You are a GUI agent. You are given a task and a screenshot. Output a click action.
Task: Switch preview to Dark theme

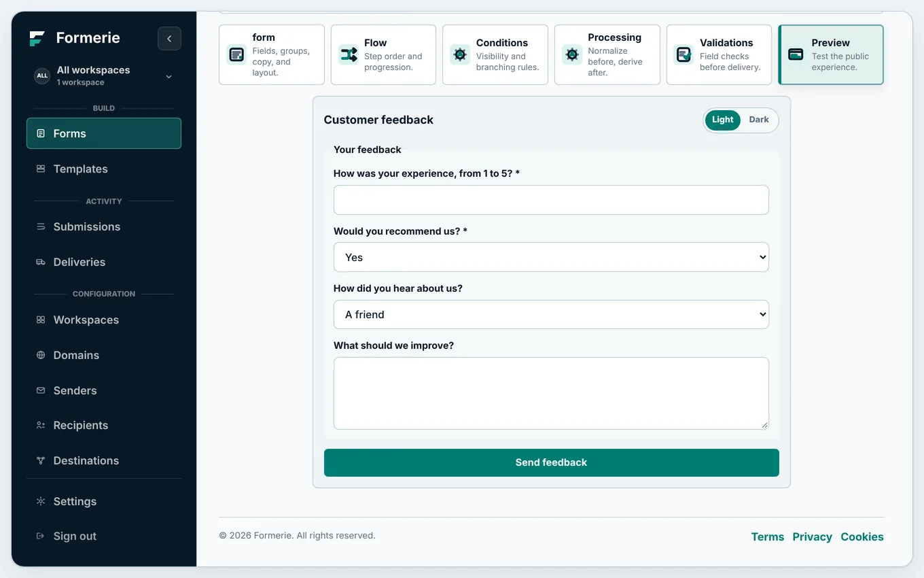(x=759, y=120)
